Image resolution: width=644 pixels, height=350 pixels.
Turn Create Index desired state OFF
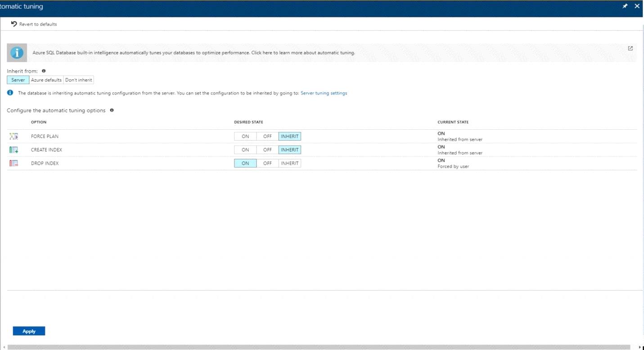(x=267, y=150)
